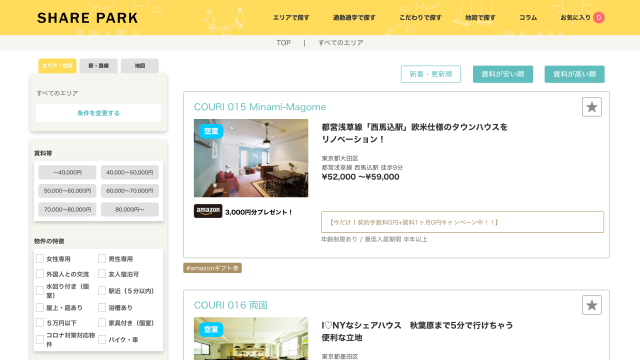Filter rent by 〜40,000円
The width and height of the screenshot is (640, 360).
(67, 172)
